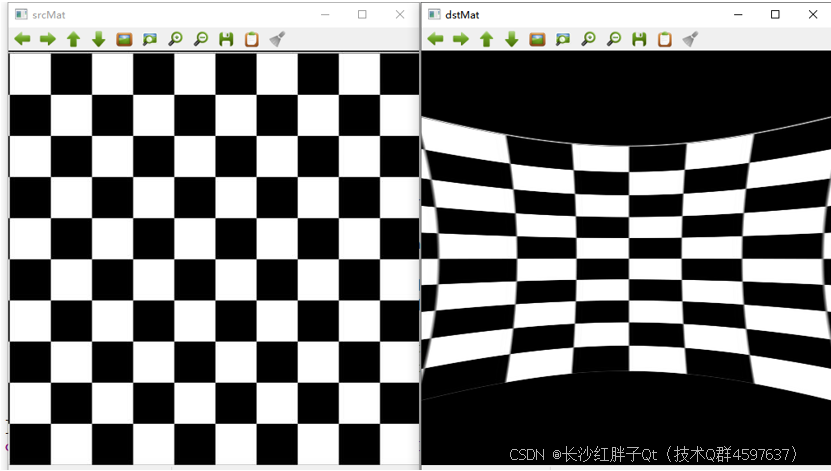Copy srcMat image to clipboard
Viewport: 831px width, 471px height.
pos(252,39)
